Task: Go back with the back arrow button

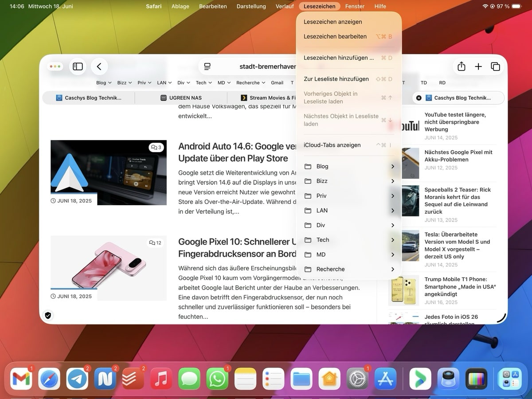Action: pyautogui.click(x=99, y=66)
